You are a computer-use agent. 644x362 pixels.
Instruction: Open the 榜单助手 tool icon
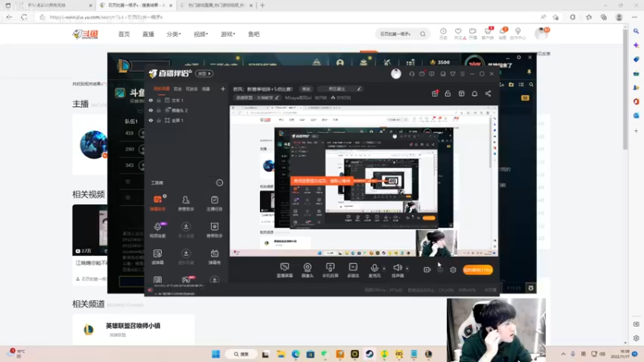point(214,230)
